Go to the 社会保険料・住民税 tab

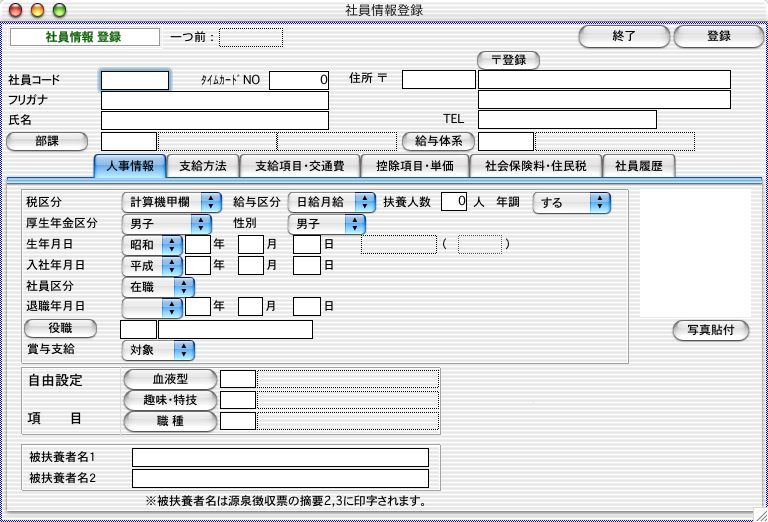tap(536, 166)
